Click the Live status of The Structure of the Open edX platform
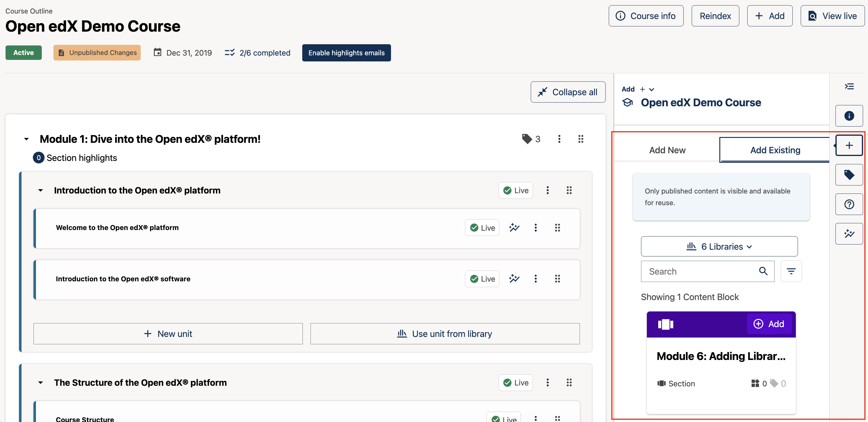Image resolution: width=868 pixels, height=422 pixels. 515,383
